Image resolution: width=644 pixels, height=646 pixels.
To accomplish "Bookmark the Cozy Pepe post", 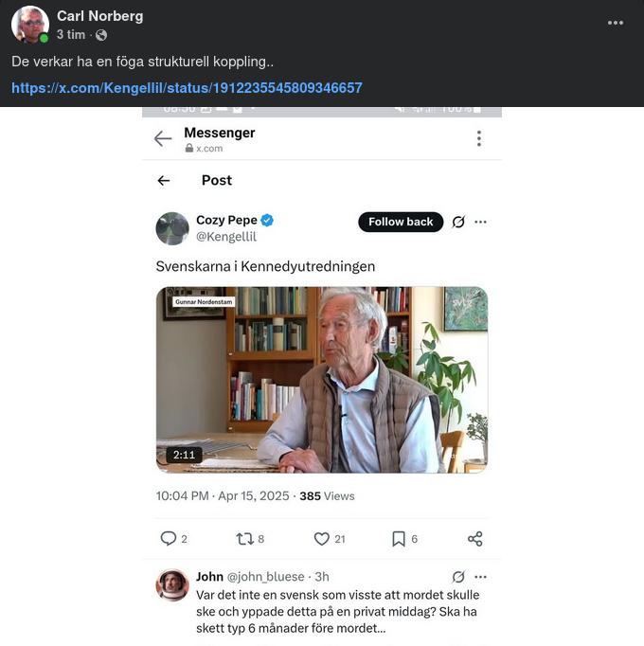I will pyautogui.click(x=400, y=539).
